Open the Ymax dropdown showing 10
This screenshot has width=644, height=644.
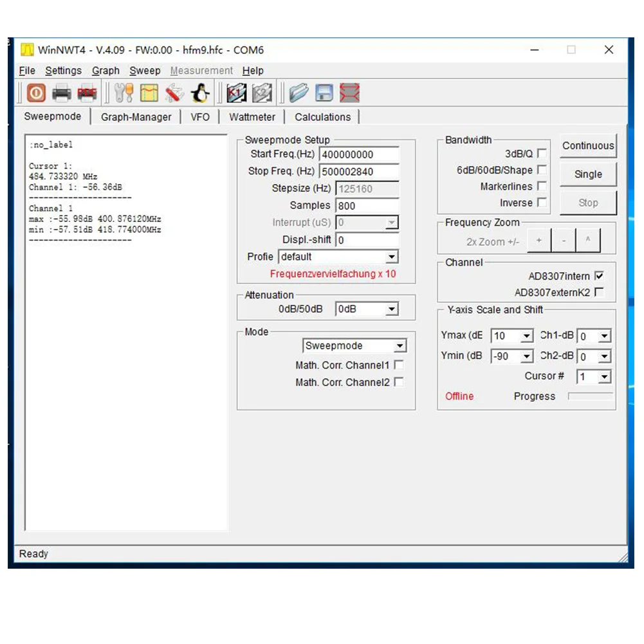pyautogui.click(x=511, y=336)
